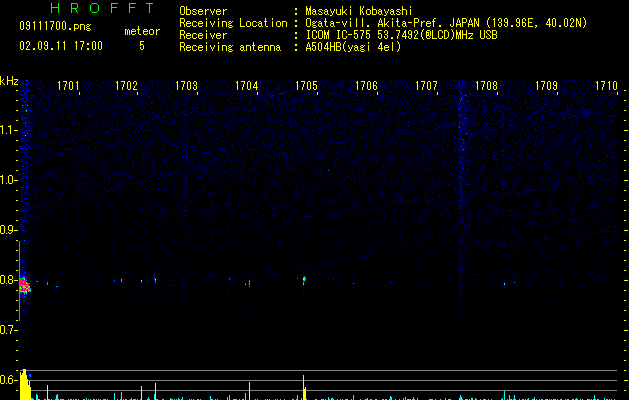629x400 pixels.
Task: Select the Ogata-vill. Akita-Pref. JAPAN location text
Action: pyautogui.click(x=446, y=23)
